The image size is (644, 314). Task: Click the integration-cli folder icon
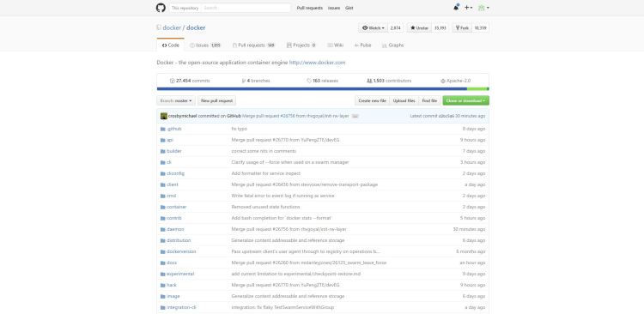(x=162, y=307)
